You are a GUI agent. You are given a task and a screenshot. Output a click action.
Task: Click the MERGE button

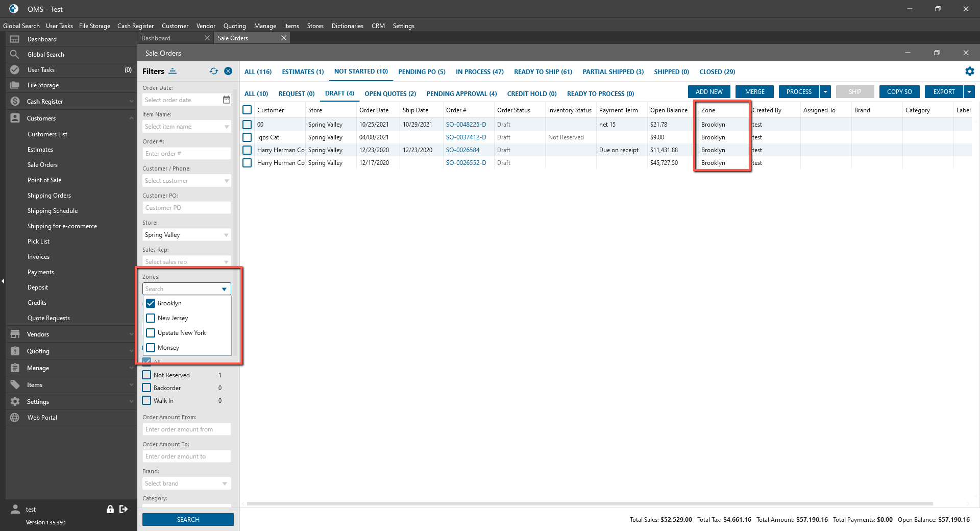[755, 92]
